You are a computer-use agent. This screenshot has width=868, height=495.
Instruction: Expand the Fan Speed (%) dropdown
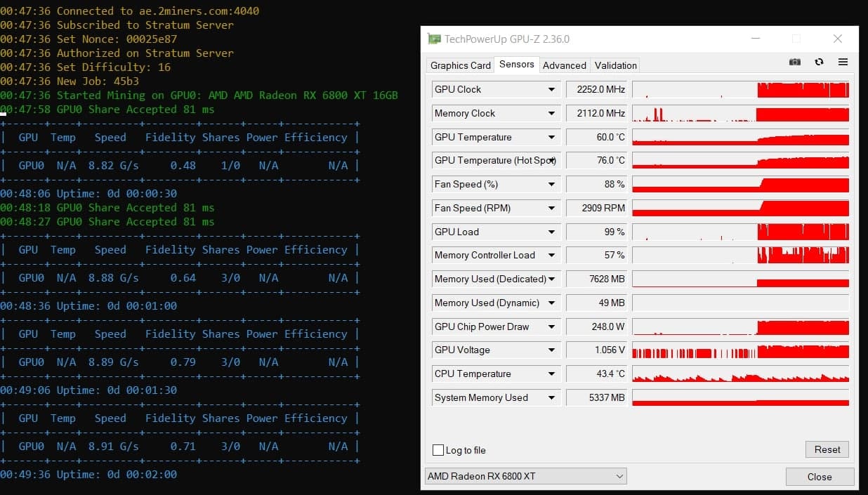[551, 184]
